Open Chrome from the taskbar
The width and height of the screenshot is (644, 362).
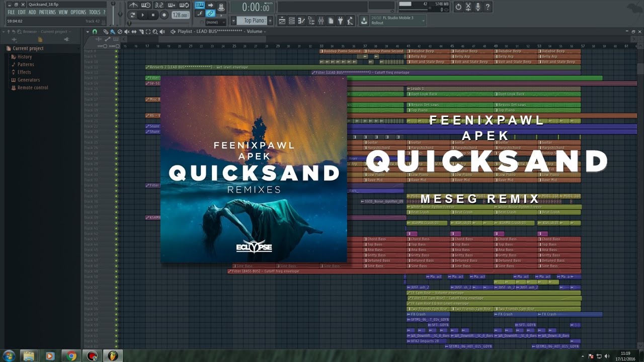70,356
